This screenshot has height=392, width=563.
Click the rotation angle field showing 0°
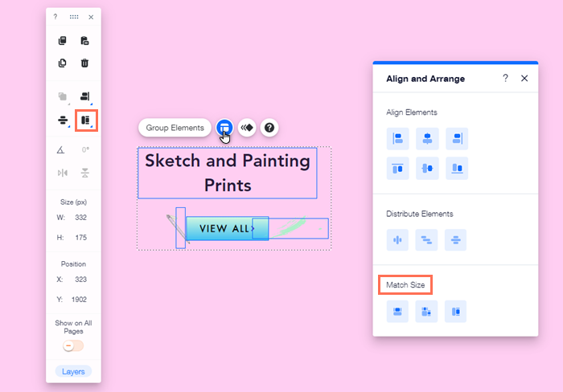[85, 150]
